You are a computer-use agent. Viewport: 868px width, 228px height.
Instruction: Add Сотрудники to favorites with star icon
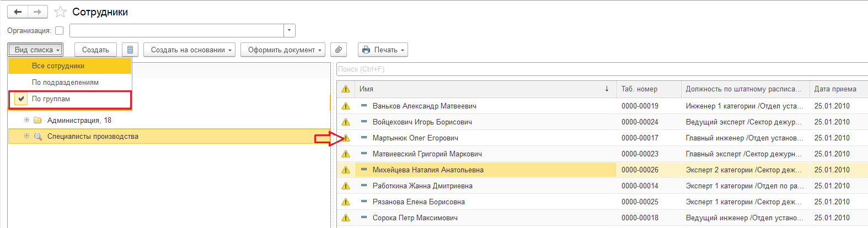click(x=61, y=12)
